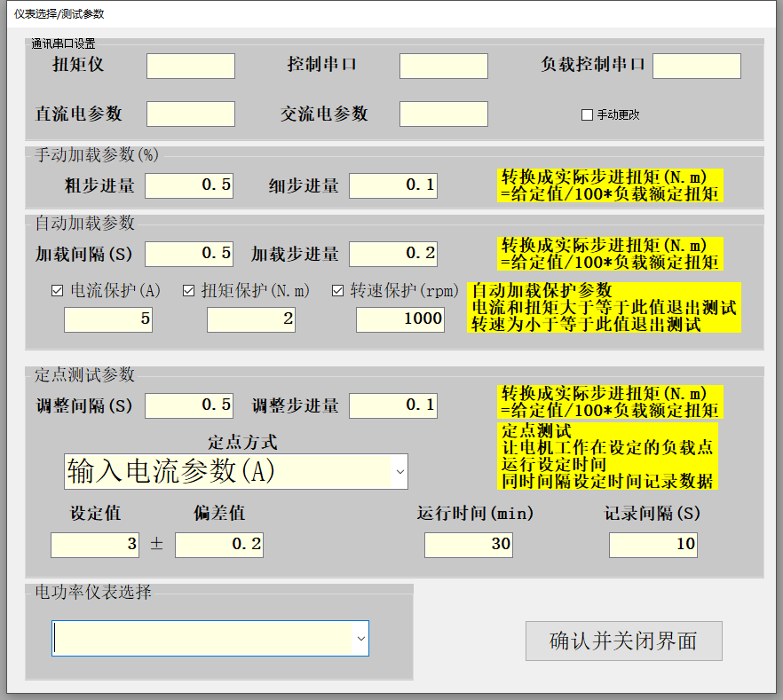The height and width of the screenshot is (700, 783).
Task: Click the 细步进量 field showing 0.1
Action: pyautogui.click(x=392, y=185)
